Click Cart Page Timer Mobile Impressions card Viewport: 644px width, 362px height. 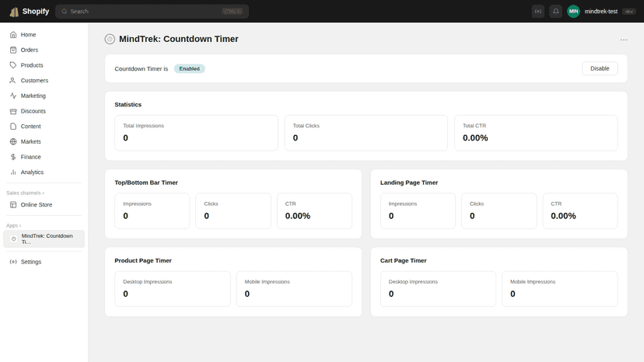pyautogui.click(x=560, y=289)
